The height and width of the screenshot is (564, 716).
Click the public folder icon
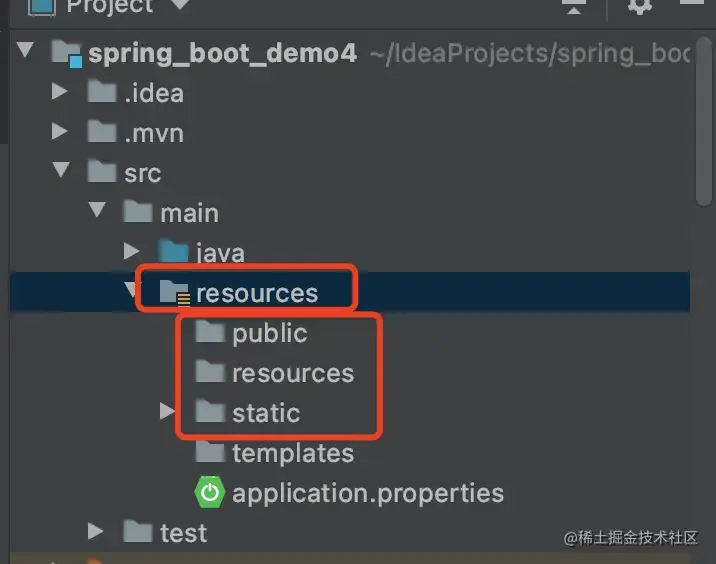tap(210, 331)
